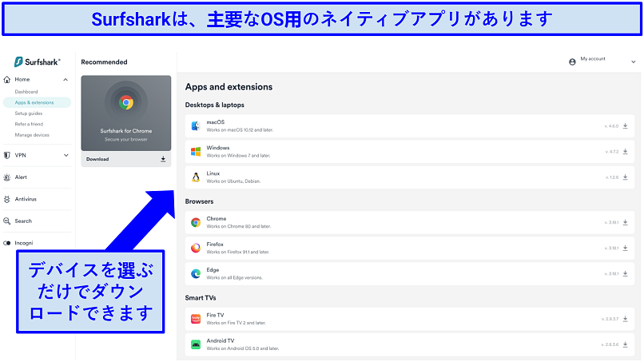Click the Windows row title

[x=218, y=148]
